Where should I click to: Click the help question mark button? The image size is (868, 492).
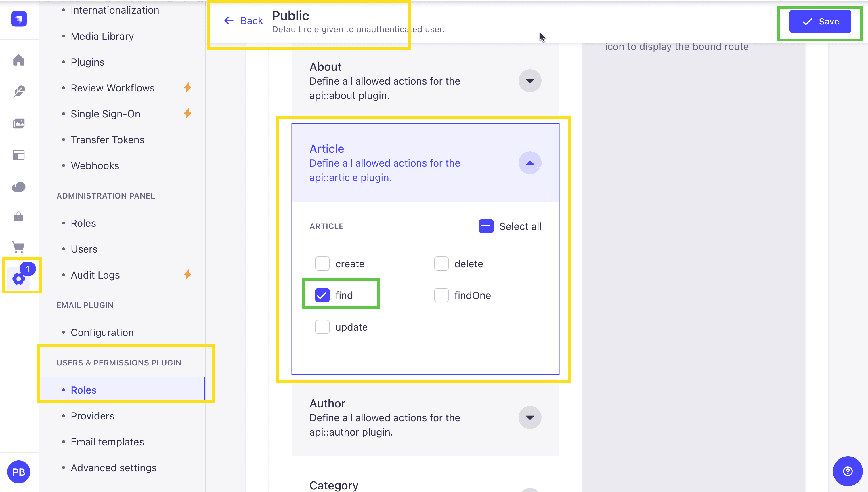[847, 471]
